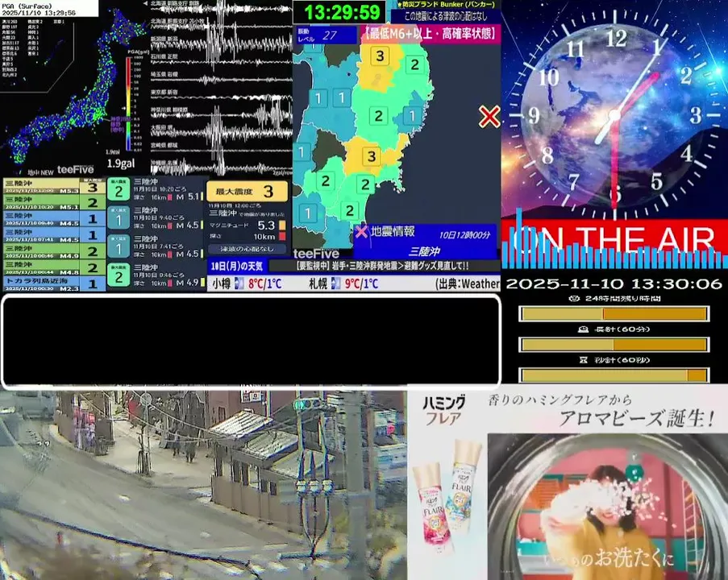This screenshot has height=580, width=728.
Task: Click 宮崎県 都城 waveform label
Action: (164, 145)
